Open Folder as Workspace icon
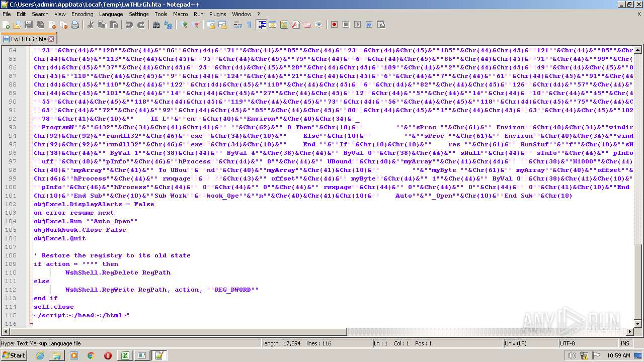Image resolution: width=644 pixels, height=362 pixels. tap(307, 25)
